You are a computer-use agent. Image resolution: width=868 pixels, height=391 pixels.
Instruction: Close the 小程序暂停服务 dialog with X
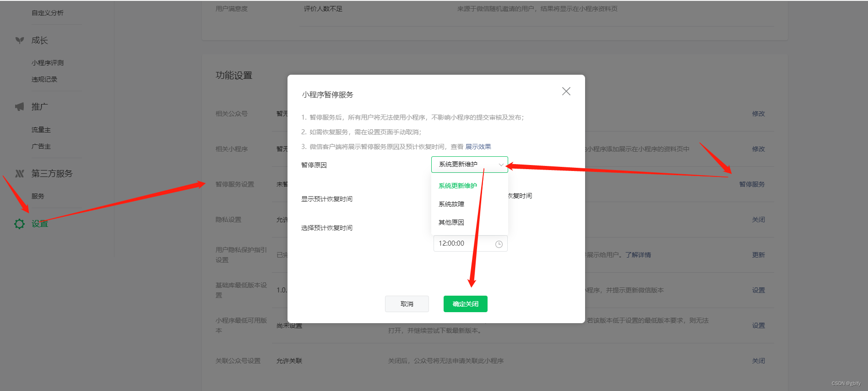[566, 91]
